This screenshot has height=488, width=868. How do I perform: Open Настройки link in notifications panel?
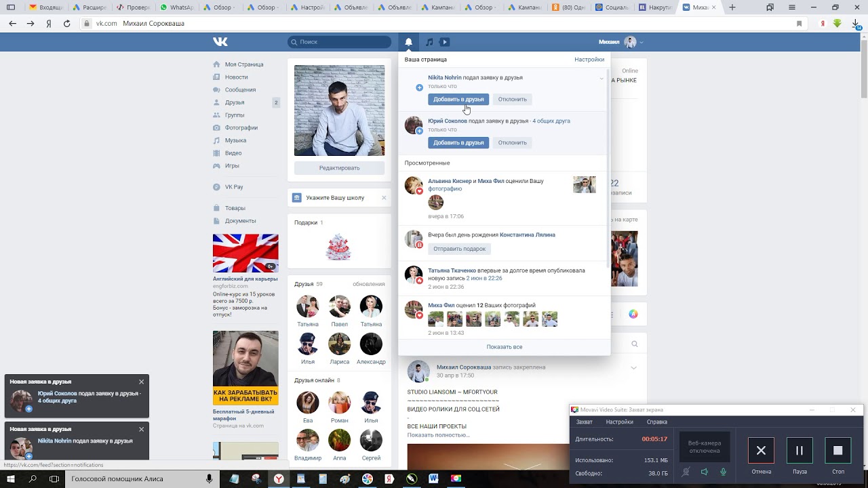click(x=589, y=60)
